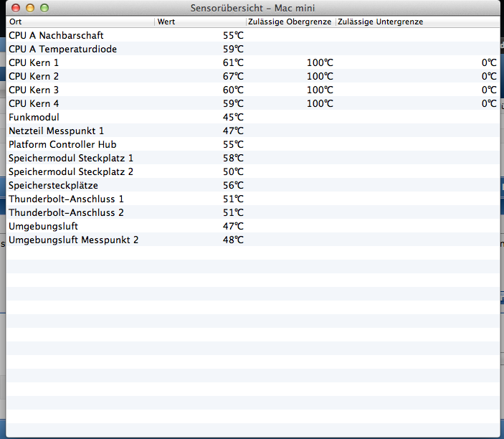Select the CPU A Temperaturdiode row
The height and width of the screenshot is (439, 504).
pyautogui.click(x=253, y=49)
